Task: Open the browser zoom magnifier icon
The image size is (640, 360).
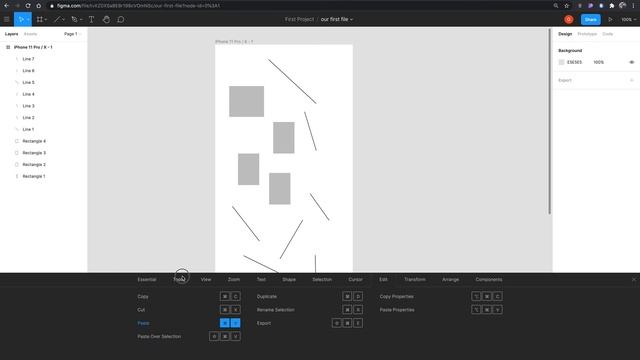Action: [x=556, y=6]
